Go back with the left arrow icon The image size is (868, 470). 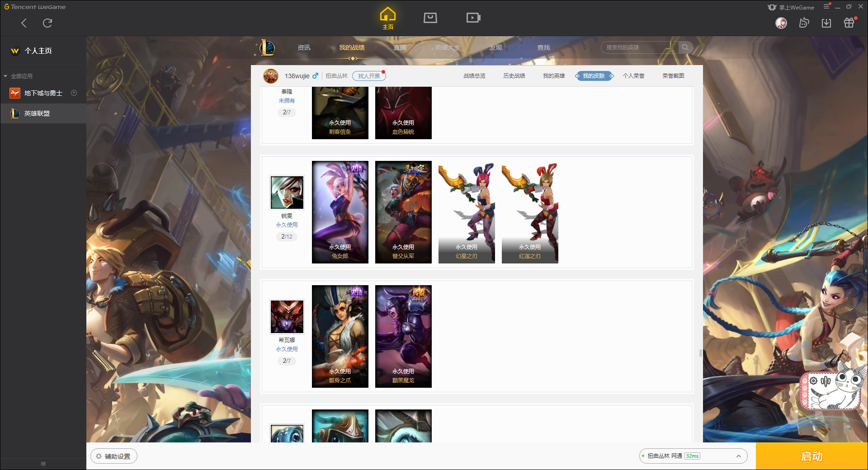click(24, 23)
